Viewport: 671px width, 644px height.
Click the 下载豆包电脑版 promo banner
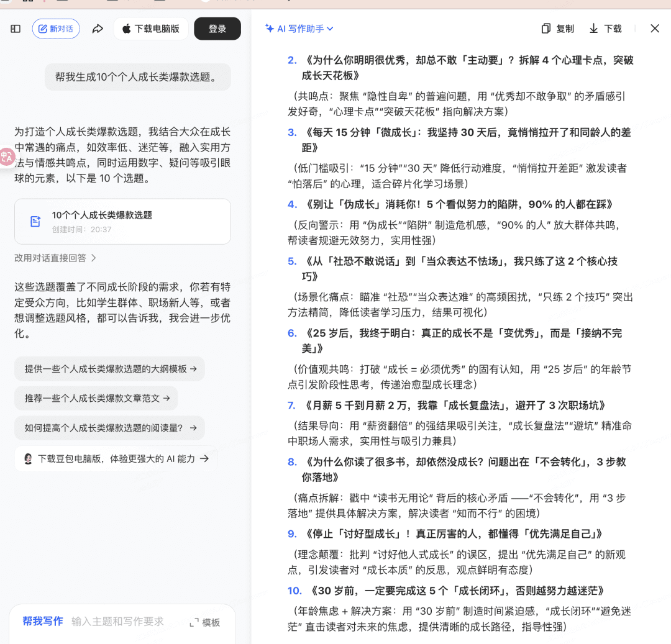click(x=116, y=459)
